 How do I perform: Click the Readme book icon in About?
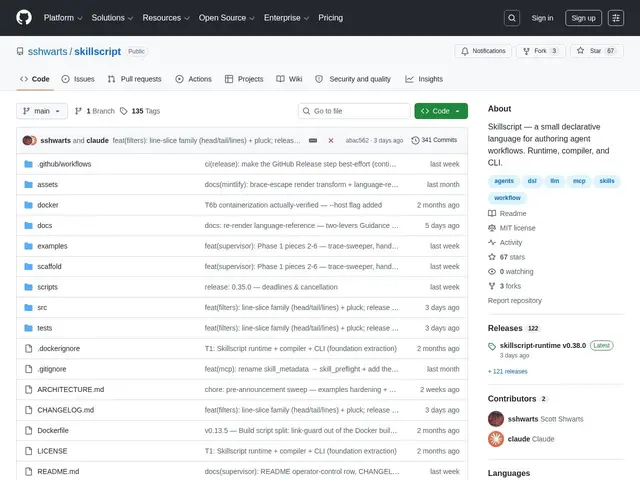coord(492,213)
